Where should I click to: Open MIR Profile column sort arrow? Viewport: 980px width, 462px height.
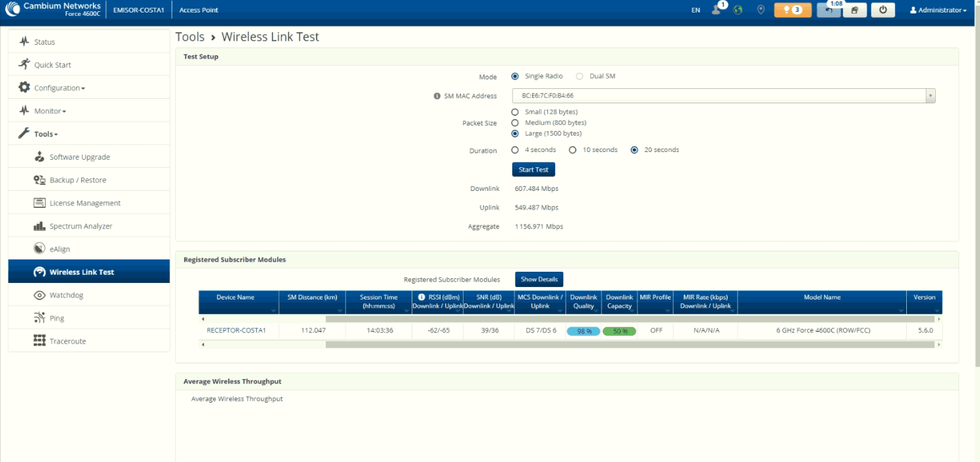(667, 311)
